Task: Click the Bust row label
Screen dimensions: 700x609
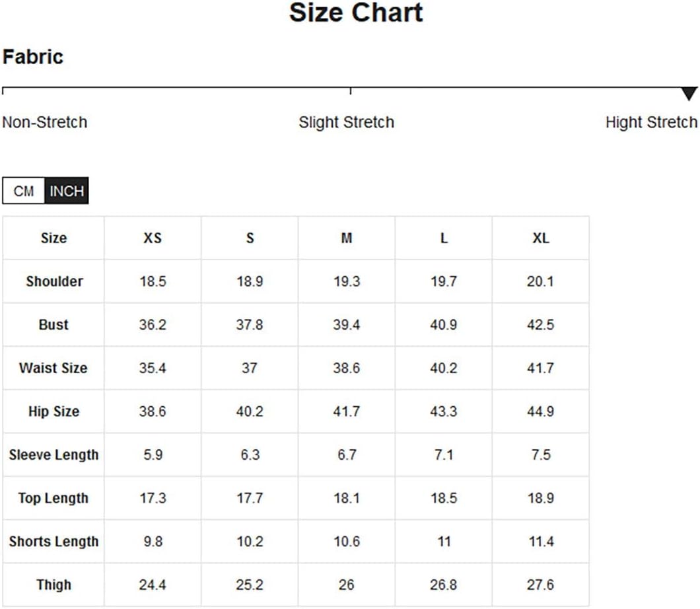Action: [x=53, y=324]
